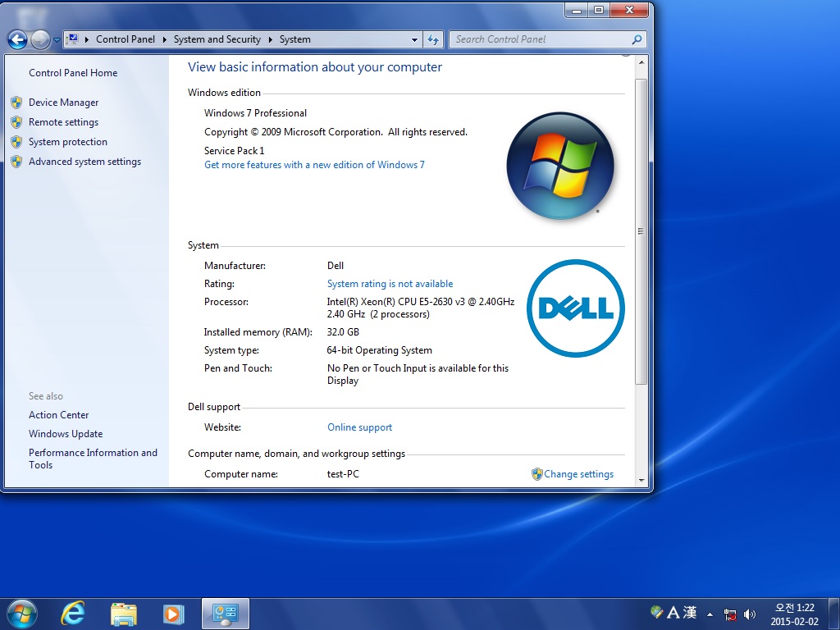Click the search magnifier icon
This screenshot has width=840, height=630.
[637, 39]
